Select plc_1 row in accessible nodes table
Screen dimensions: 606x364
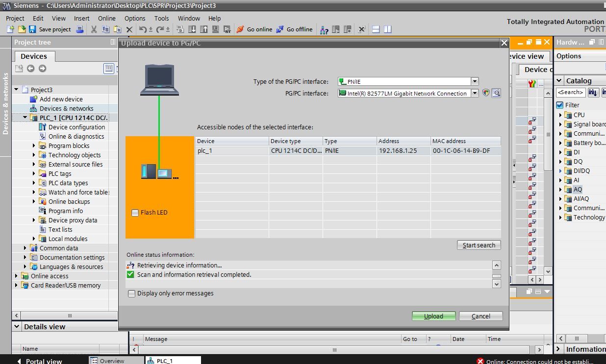(348, 150)
